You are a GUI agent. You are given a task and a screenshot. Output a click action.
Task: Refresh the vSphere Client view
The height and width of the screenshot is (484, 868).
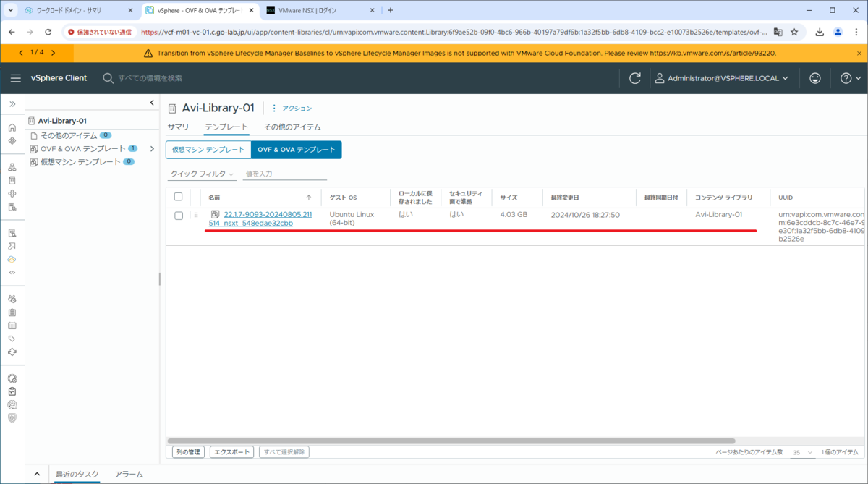click(635, 78)
